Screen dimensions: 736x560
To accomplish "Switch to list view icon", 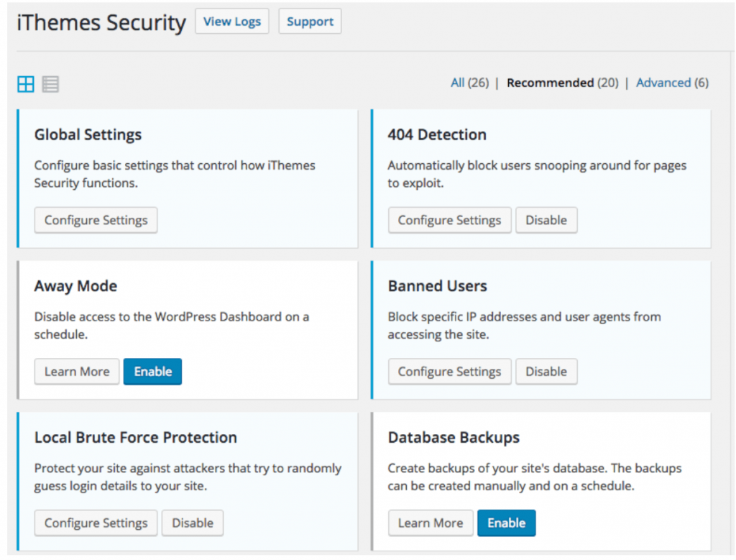I will point(50,84).
